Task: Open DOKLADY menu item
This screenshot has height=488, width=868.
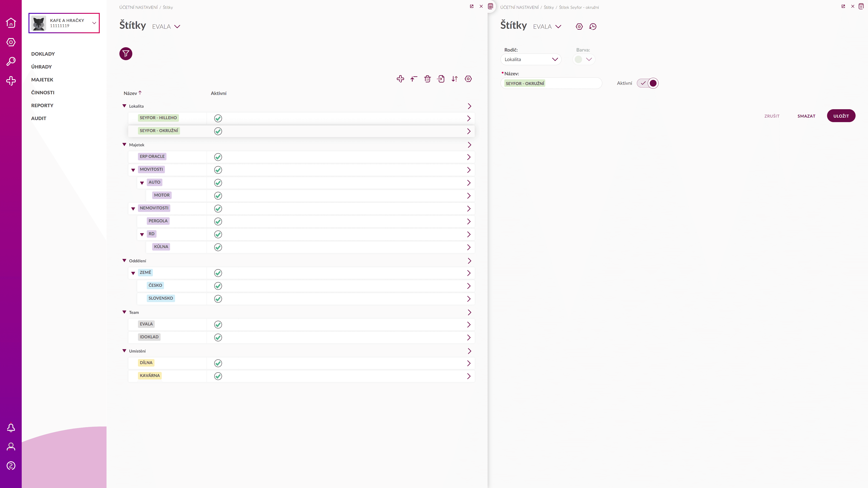Action: [x=43, y=54]
